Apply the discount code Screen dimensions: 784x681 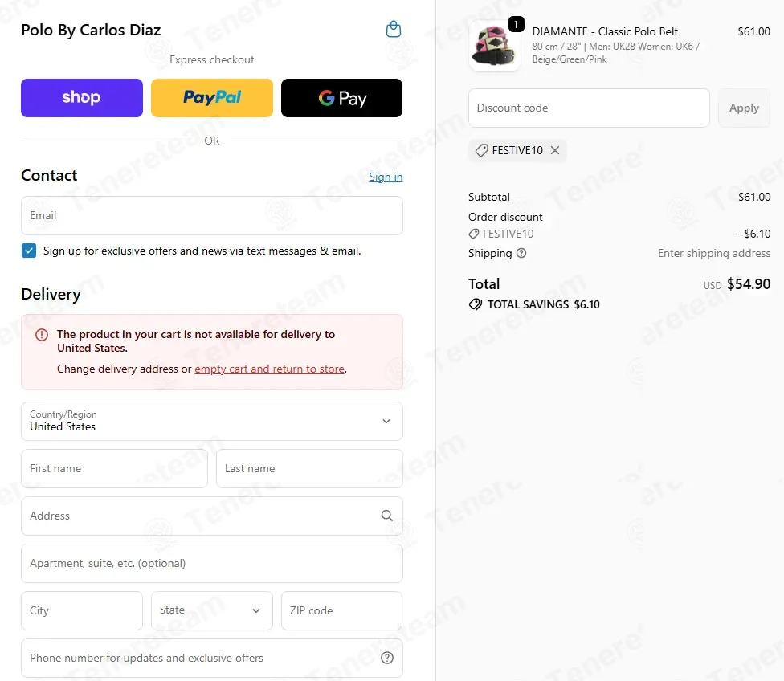click(744, 108)
